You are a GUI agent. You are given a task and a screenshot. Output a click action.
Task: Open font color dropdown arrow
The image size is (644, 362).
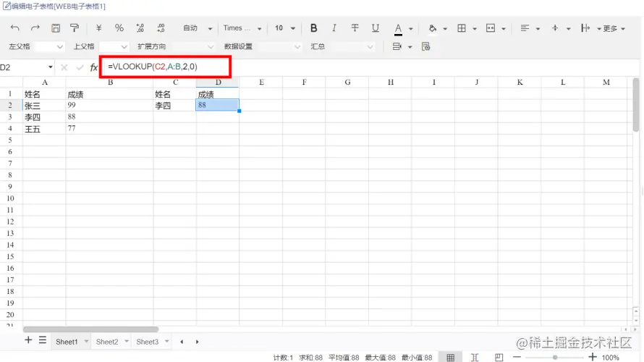click(411, 29)
